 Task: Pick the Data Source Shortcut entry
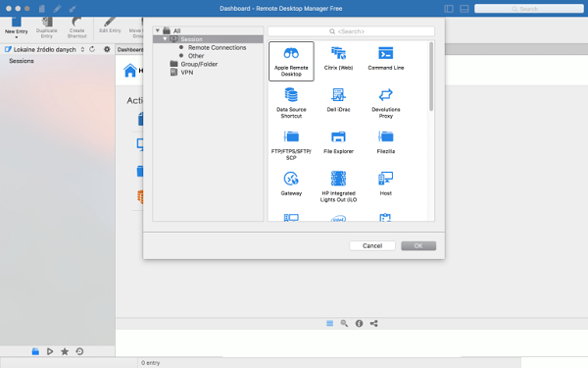[x=291, y=103]
